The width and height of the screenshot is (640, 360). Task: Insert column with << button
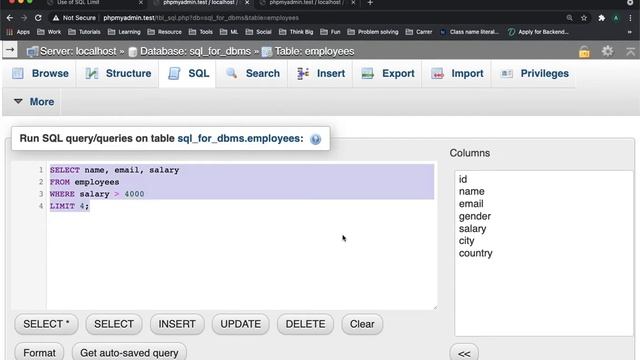click(x=464, y=353)
